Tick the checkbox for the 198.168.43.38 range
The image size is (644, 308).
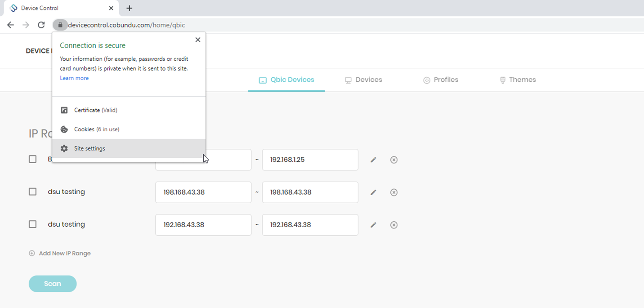pos(32,192)
